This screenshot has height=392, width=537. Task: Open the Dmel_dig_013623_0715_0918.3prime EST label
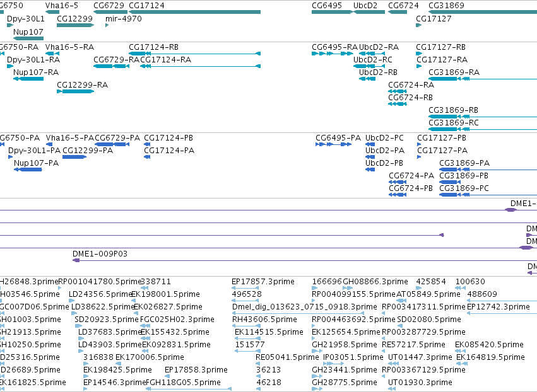coord(304,307)
